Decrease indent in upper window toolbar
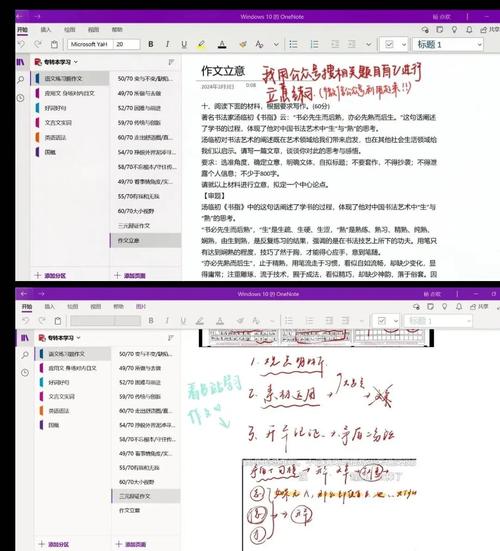500x551 pixels. coord(335,44)
